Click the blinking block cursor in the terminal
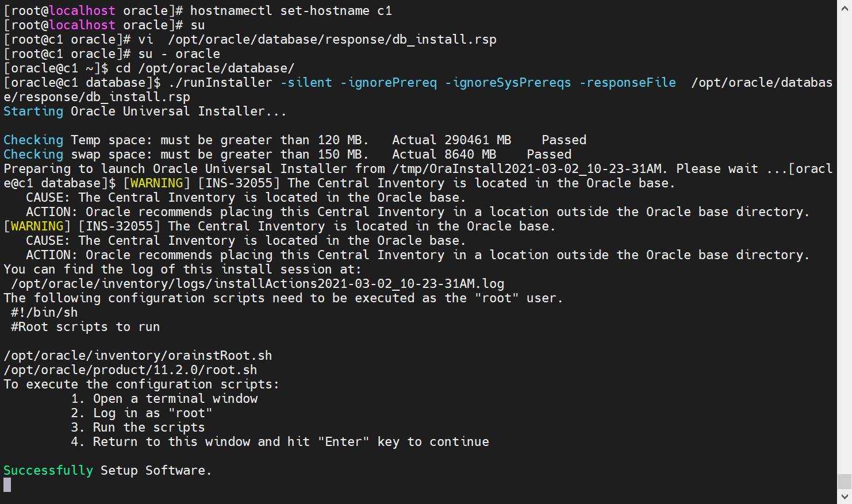The height and width of the screenshot is (504, 852). pos(7,485)
